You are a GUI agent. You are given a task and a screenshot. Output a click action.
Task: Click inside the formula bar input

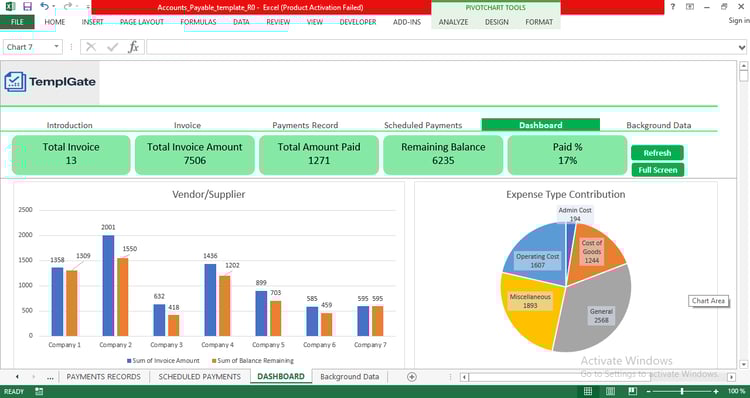point(441,47)
